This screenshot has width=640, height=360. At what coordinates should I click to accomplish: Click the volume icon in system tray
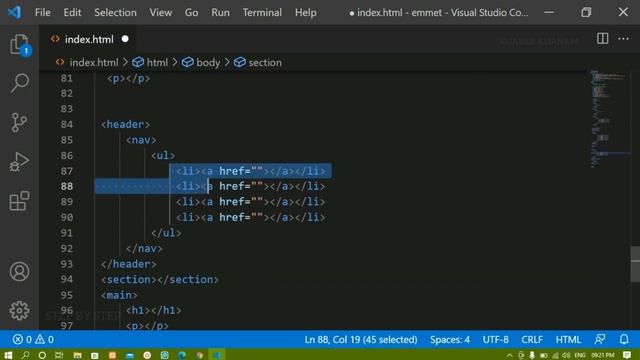(x=566, y=356)
